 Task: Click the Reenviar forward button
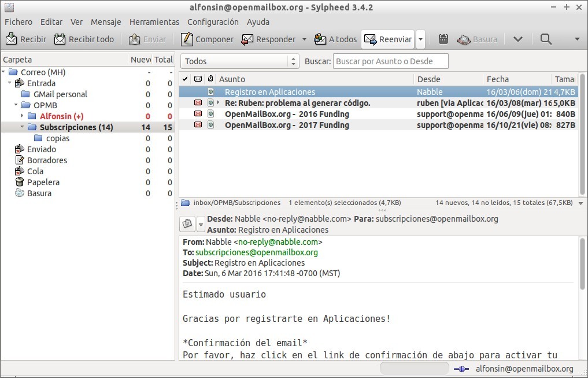388,39
